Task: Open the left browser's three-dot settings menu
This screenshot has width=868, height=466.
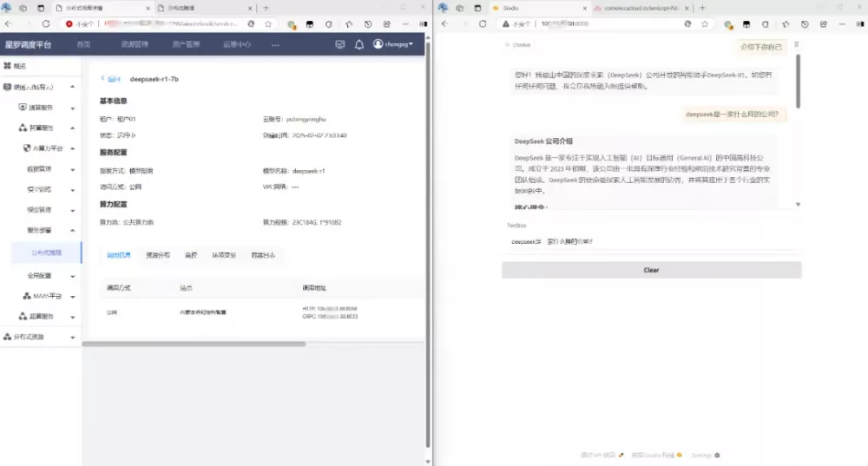Action: [x=405, y=23]
